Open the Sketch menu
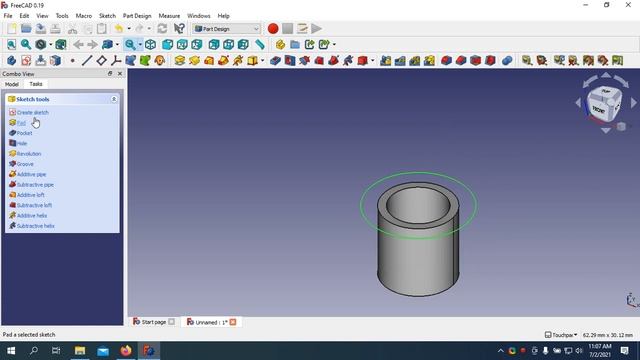This screenshot has height=360, width=640. (107, 16)
